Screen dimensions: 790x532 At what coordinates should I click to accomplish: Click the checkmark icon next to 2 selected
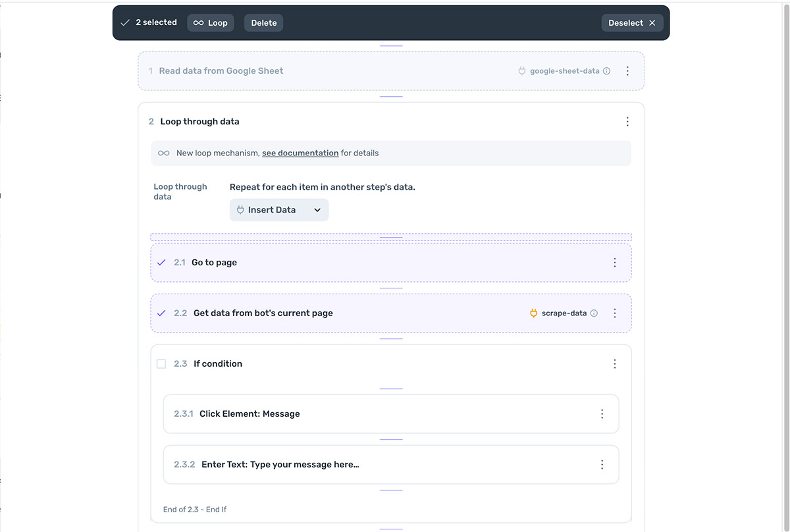click(125, 22)
